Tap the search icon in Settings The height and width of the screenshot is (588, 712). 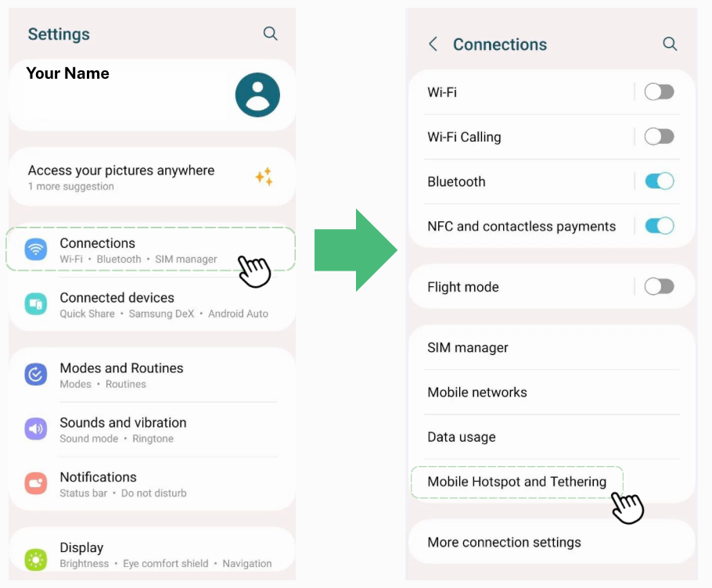pyautogui.click(x=270, y=34)
